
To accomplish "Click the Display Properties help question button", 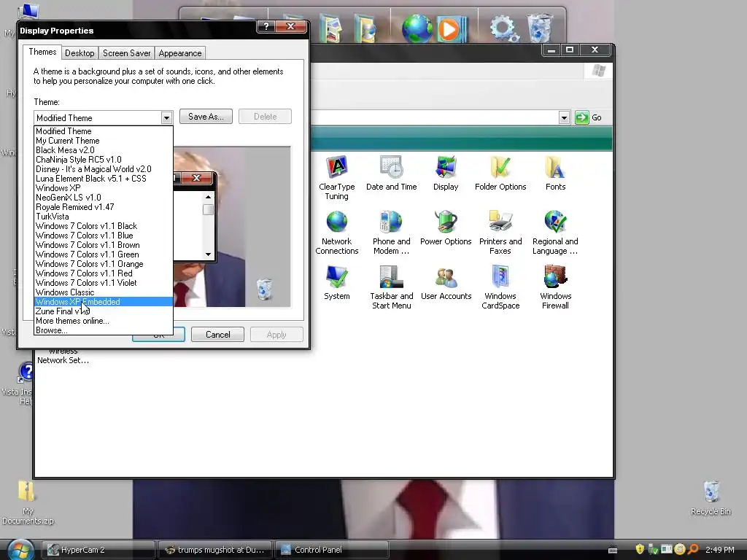I will (266, 26).
